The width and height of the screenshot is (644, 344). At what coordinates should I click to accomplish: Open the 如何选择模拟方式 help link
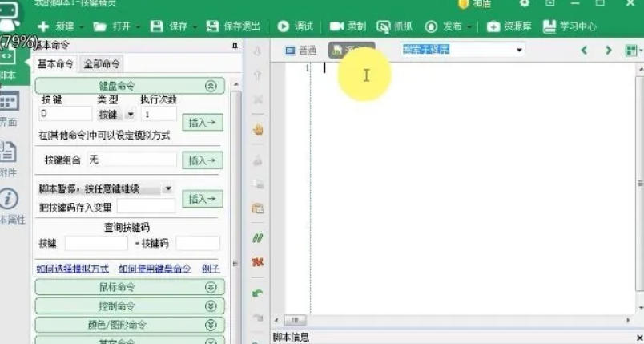point(73,269)
